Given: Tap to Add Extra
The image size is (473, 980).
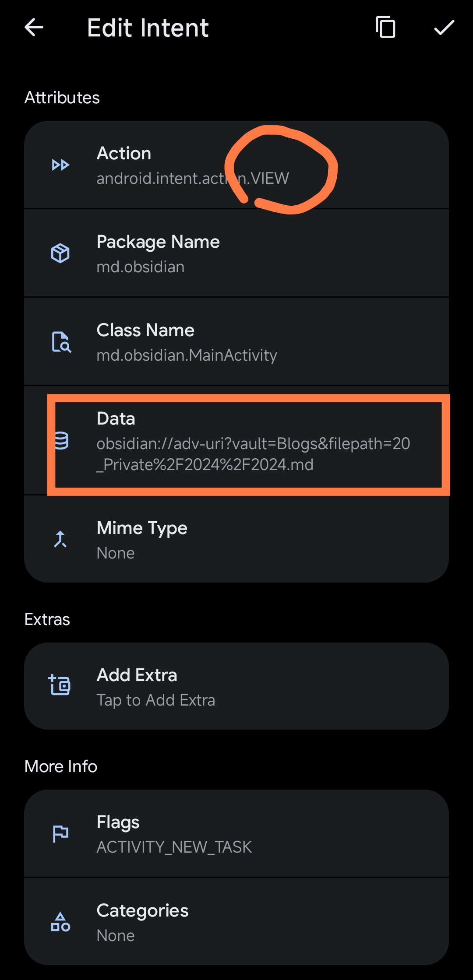Looking at the screenshot, I should [236, 686].
